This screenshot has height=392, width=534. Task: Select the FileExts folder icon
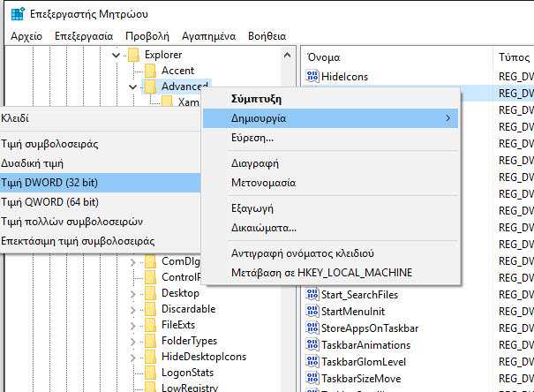(x=150, y=325)
